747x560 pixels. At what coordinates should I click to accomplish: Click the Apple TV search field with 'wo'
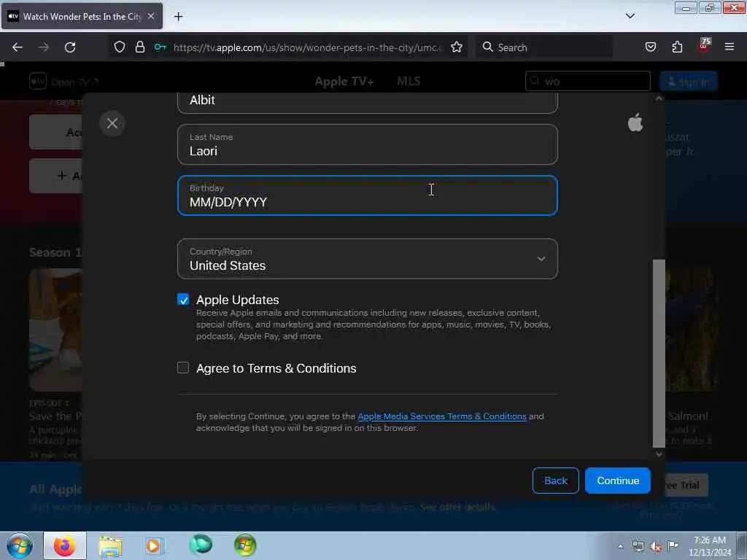(x=588, y=82)
